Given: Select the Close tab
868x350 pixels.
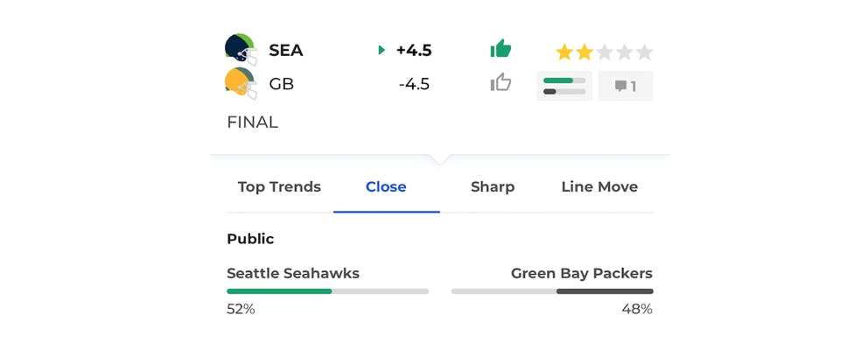Looking at the screenshot, I should click(x=386, y=186).
